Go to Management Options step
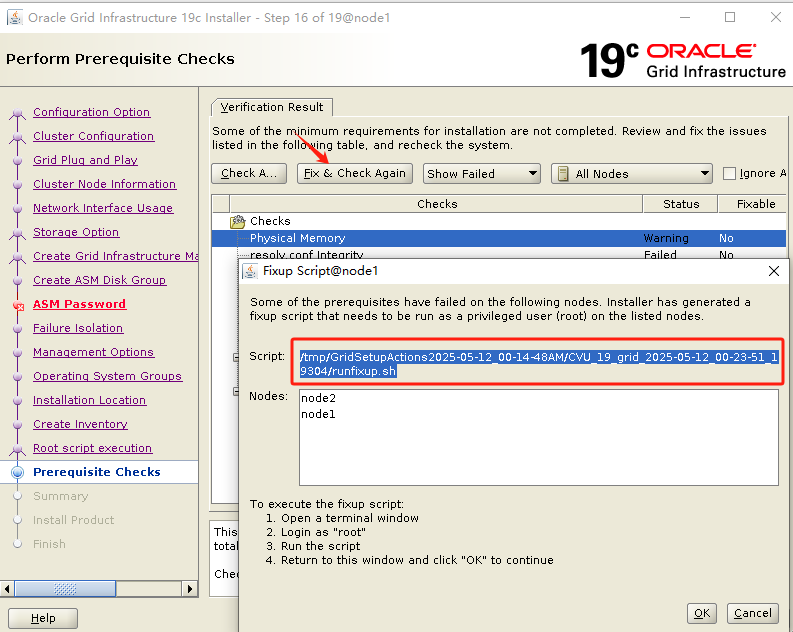The image size is (793, 632). (x=93, y=352)
